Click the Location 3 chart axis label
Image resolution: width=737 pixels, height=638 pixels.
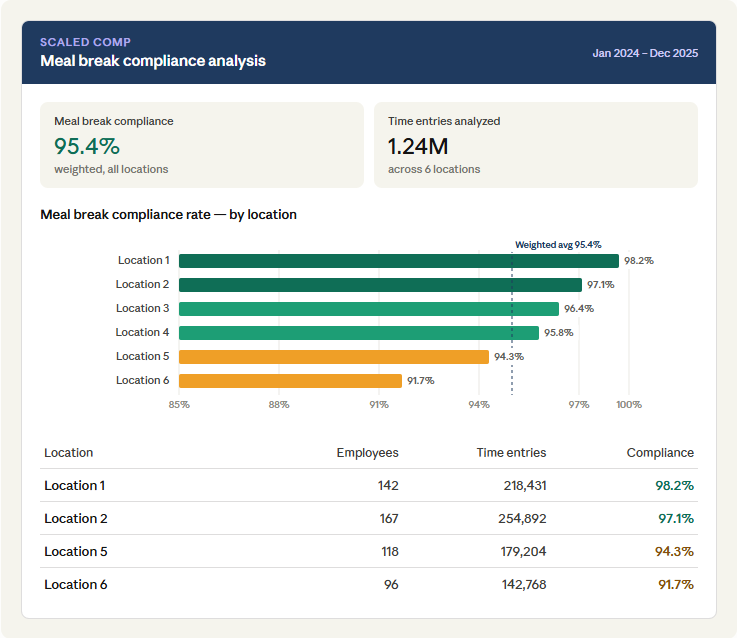(x=142, y=308)
